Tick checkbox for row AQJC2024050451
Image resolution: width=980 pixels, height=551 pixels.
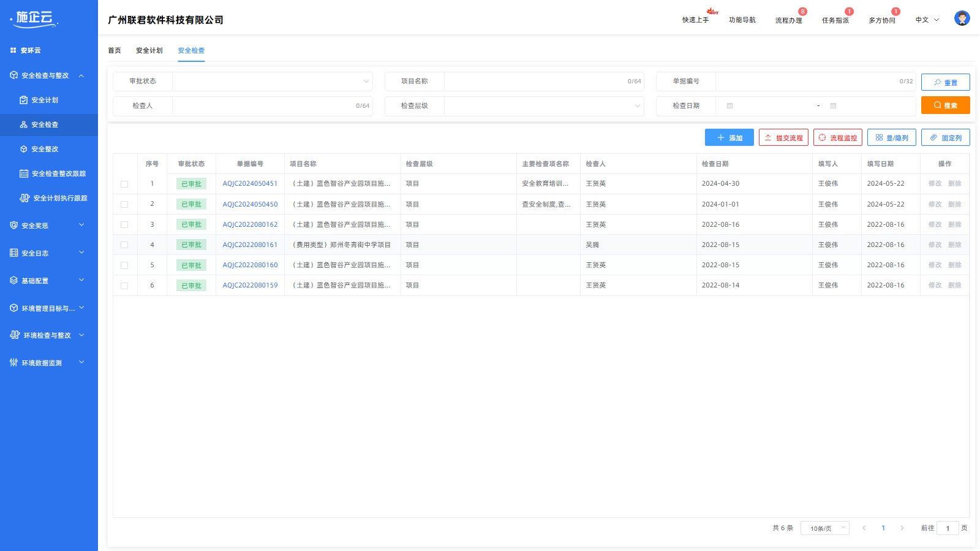124,184
